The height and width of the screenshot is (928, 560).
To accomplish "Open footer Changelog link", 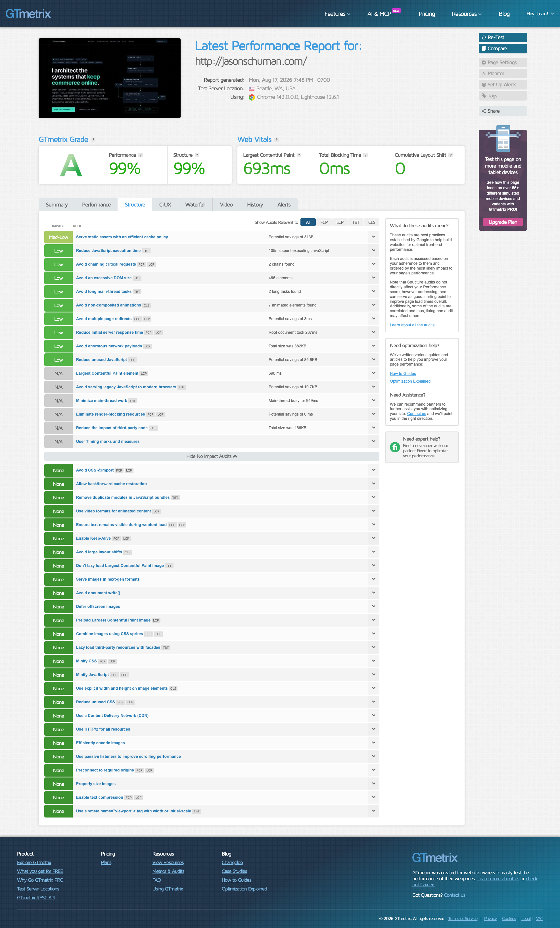I will [232, 862].
